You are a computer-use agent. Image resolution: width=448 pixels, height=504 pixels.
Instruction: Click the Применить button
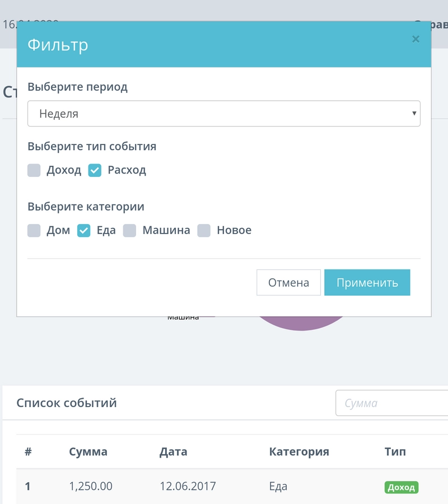[x=367, y=283]
